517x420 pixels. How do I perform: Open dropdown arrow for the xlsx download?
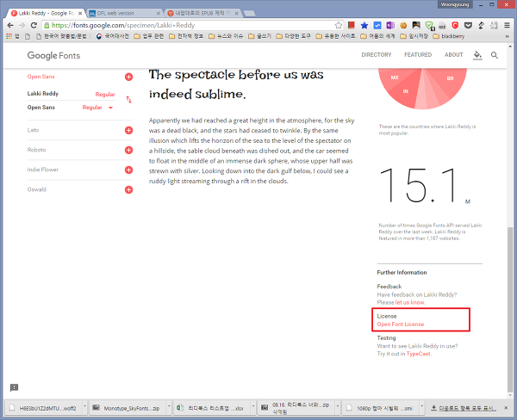click(x=253, y=407)
